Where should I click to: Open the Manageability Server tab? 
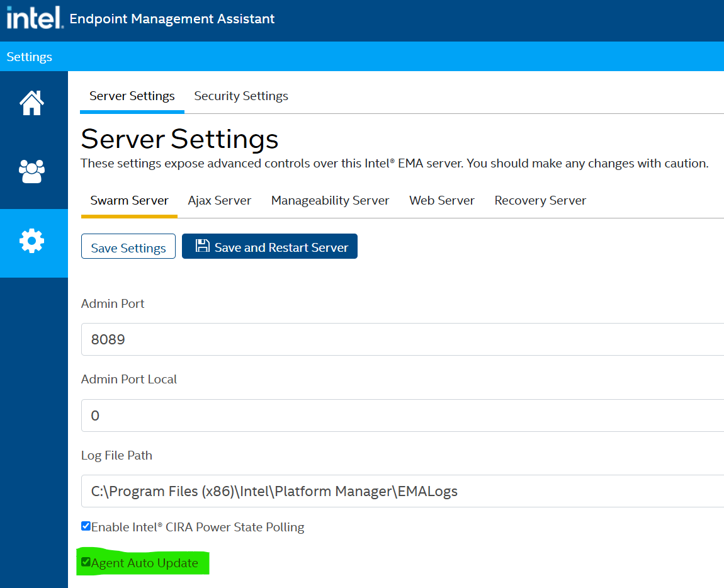(330, 200)
